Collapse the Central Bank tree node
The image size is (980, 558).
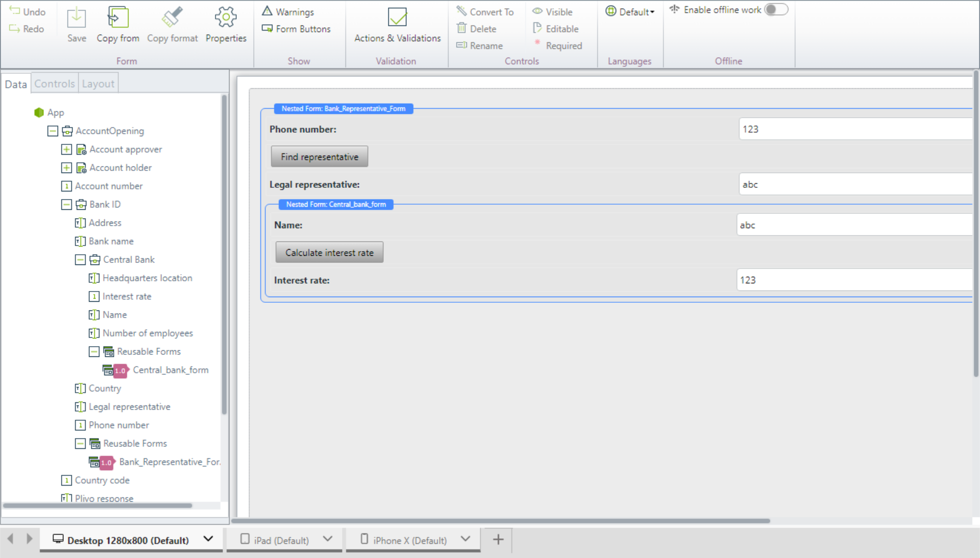[x=80, y=259]
